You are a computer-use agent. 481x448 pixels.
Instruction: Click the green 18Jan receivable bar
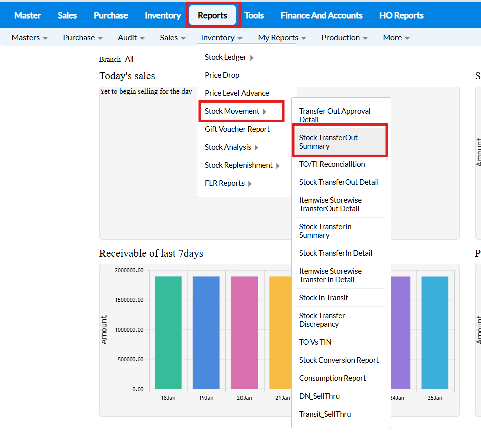[168, 332]
